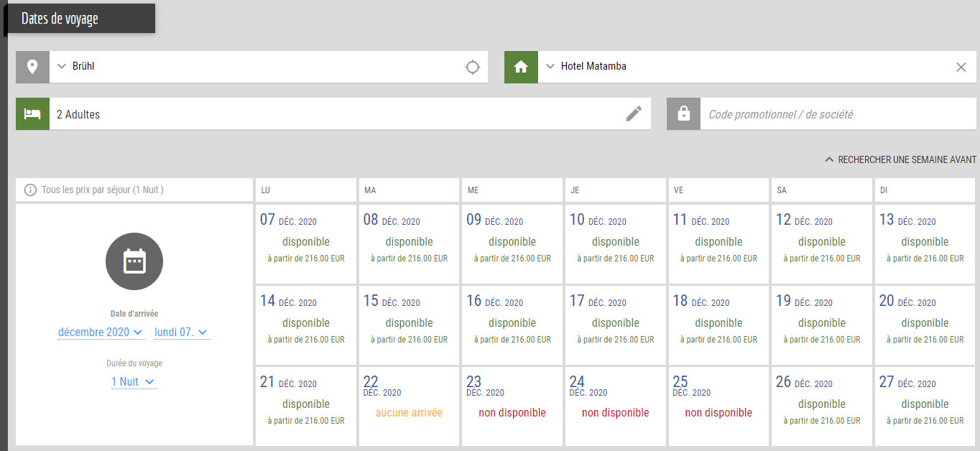Select arrival date 12 Déc. 2020

(x=822, y=244)
